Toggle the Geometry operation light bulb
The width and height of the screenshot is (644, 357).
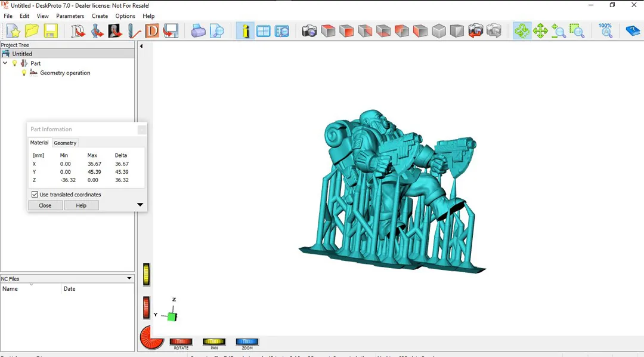pyautogui.click(x=24, y=73)
